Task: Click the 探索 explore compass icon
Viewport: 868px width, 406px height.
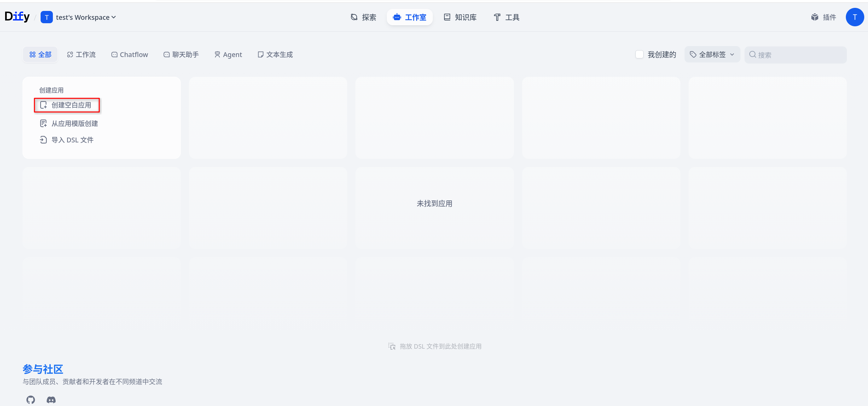Action: 354,17
